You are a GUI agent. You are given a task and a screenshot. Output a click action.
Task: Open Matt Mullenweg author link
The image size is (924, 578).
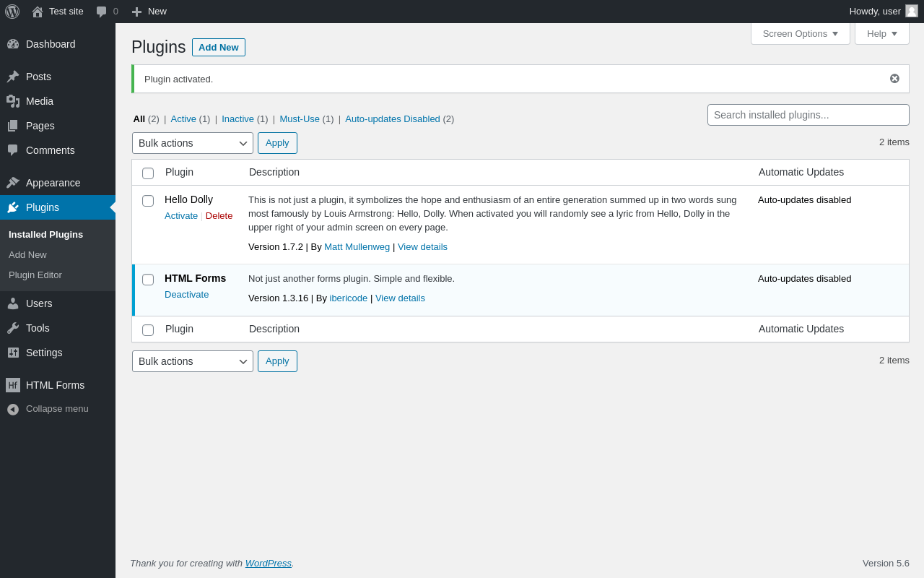pos(357,247)
